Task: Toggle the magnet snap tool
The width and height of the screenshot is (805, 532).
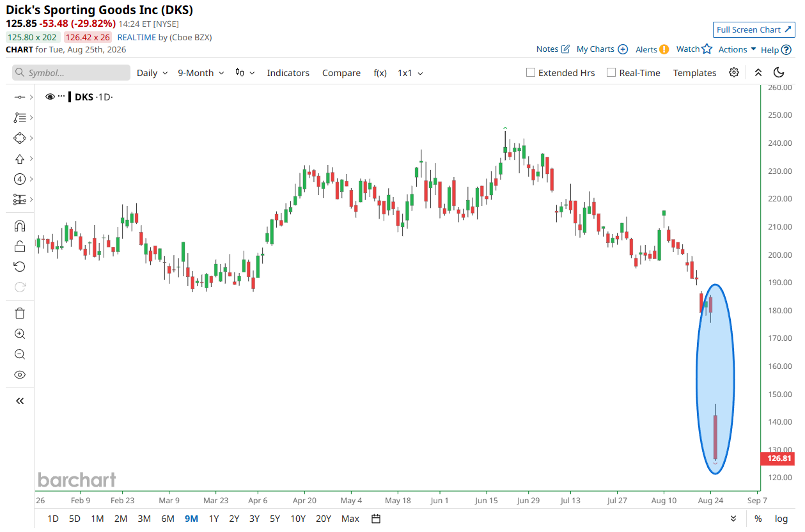Action: pos(19,226)
